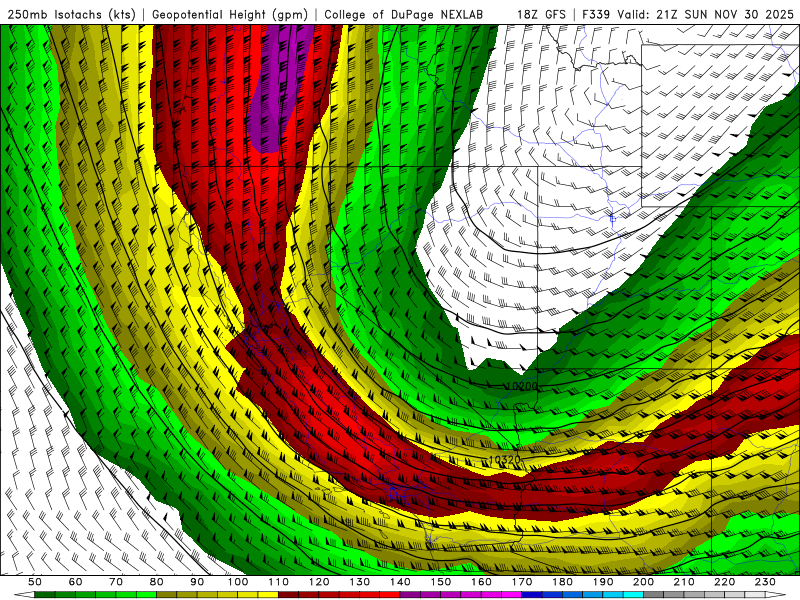Click the '100' value on the color scale
This screenshot has height=600, width=800.
pyautogui.click(x=238, y=582)
